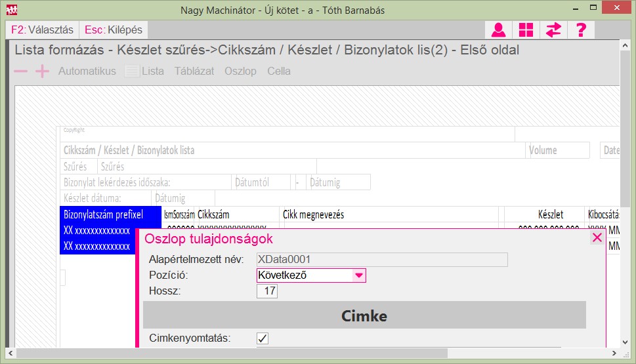Select the Pozíció combo box showing Következő
636x364 pixels.
[312, 275]
